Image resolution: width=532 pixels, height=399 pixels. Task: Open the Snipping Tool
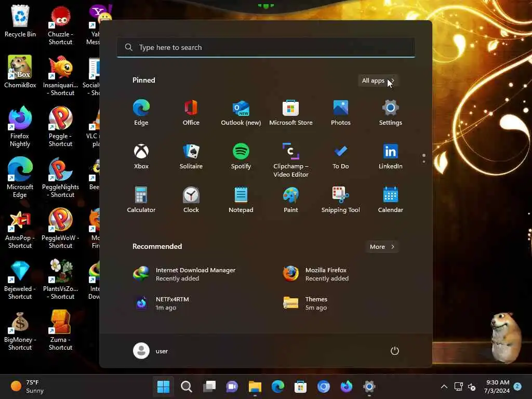(x=341, y=200)
